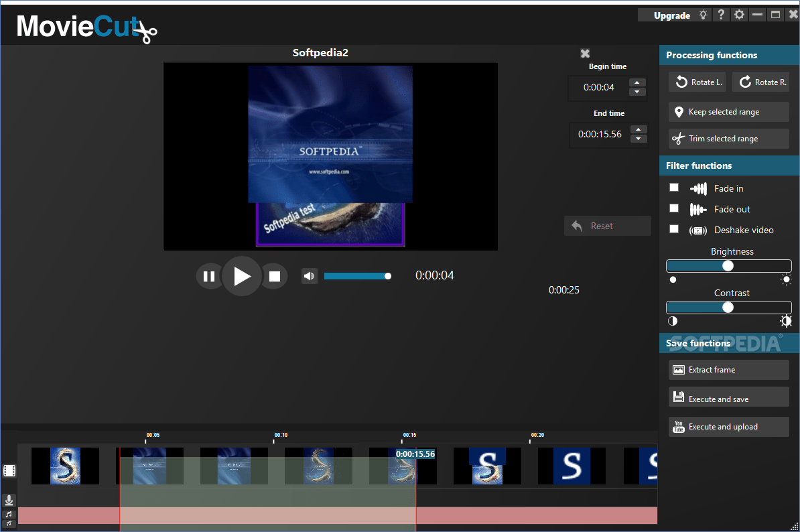The image size is (800, 532).
Task: Click the scissors Trim selected range icon
Action: coord(679,139)
